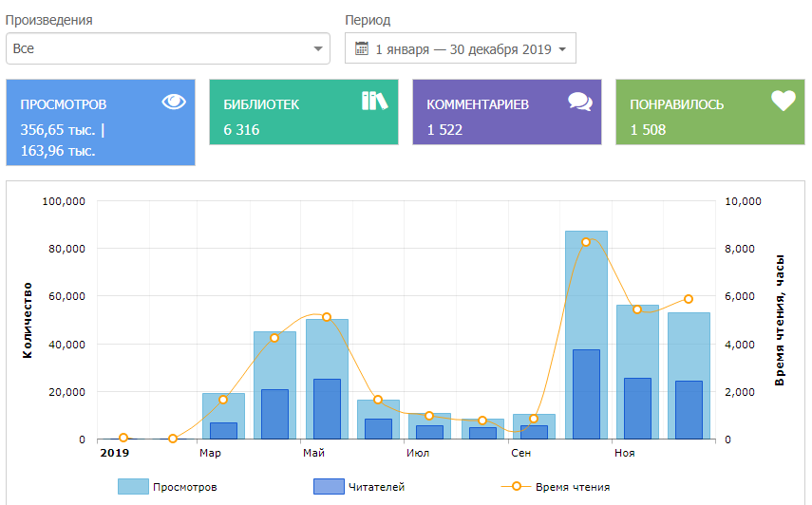
Task: Click the books icon on Библиотек card
Action: (x=375, y=102)
